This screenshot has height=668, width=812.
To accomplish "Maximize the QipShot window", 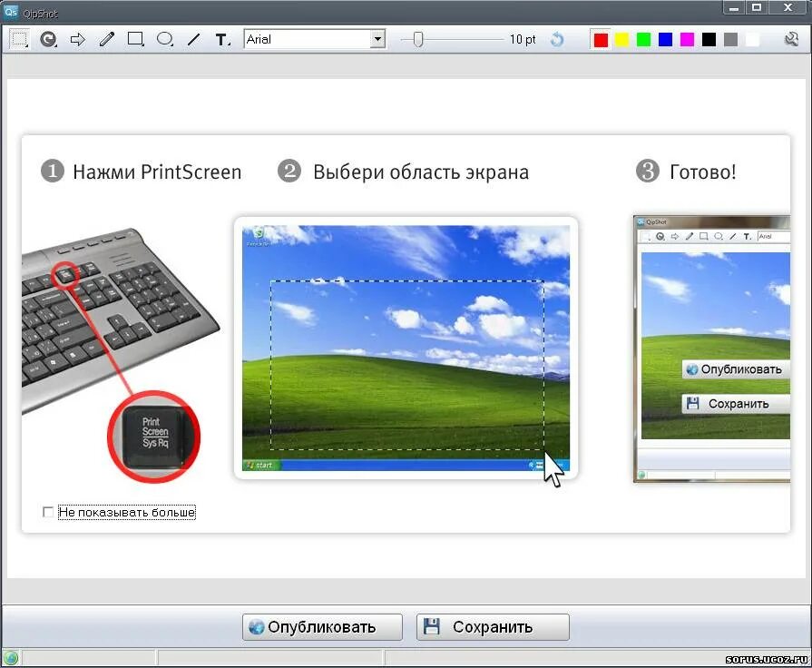I will pyautogui.click(x=757, y=8).
